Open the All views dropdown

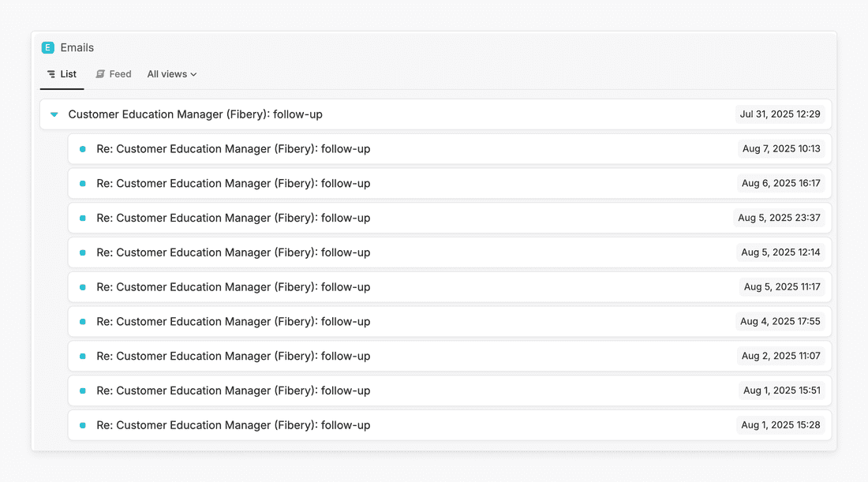click(171, 74)
